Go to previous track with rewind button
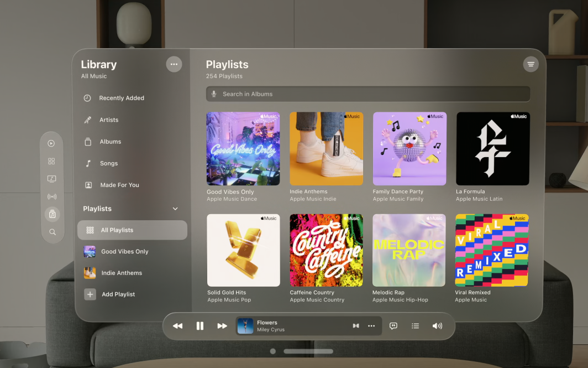The height and width of the screenshot is (368, 588). (x=177, y=326)
